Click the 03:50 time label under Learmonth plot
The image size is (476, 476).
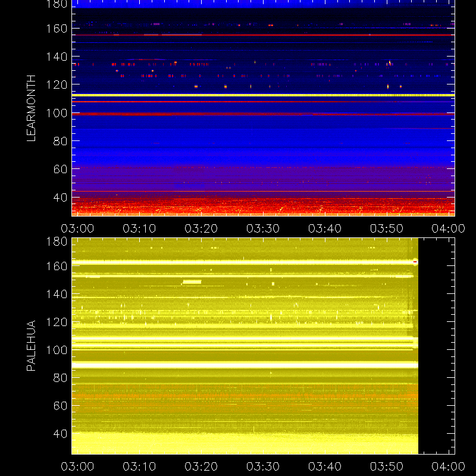point(387,228)
